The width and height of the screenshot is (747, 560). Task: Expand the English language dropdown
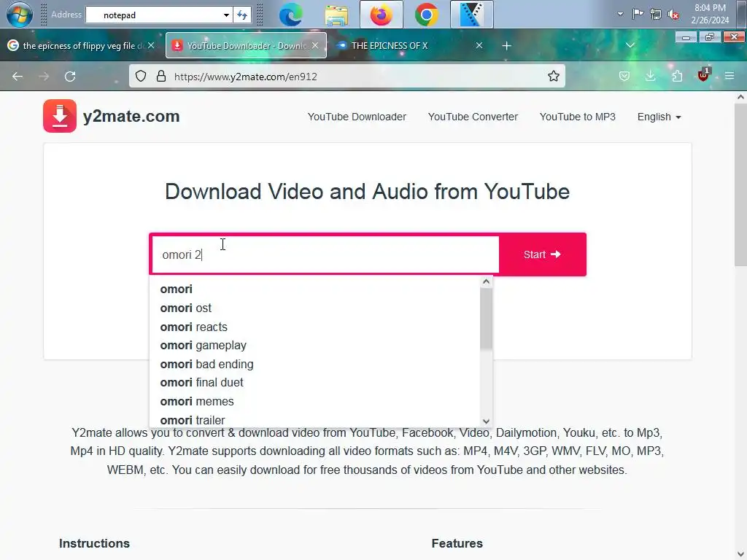pos(659,117)
